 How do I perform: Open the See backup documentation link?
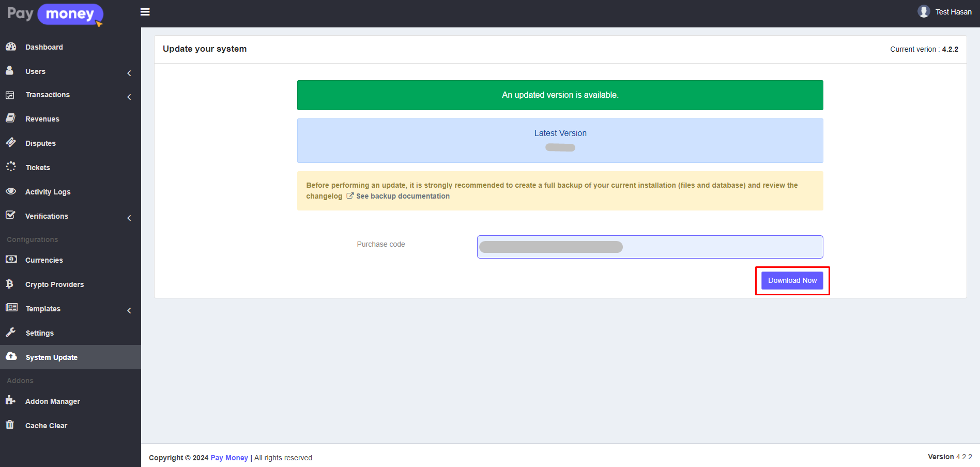(x=402, y=196)
